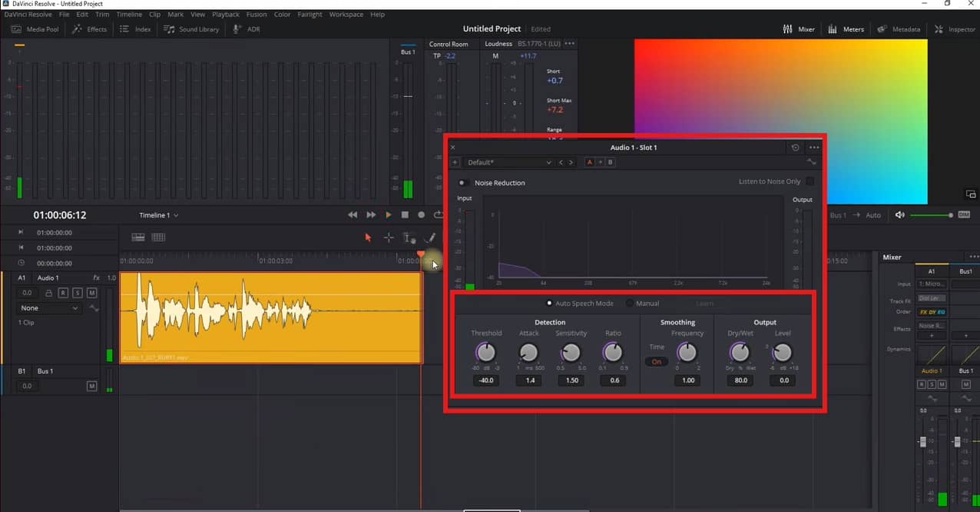Toggle the Meters panel
980x512 pixels.
click(846, 29)
